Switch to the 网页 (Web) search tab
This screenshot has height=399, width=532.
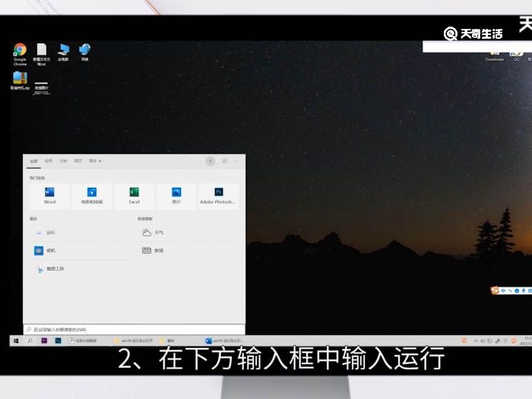point(78,161)
